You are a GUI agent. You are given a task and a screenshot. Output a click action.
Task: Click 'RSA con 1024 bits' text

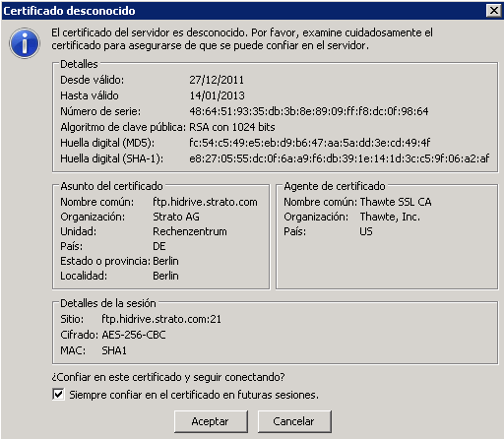232,127
